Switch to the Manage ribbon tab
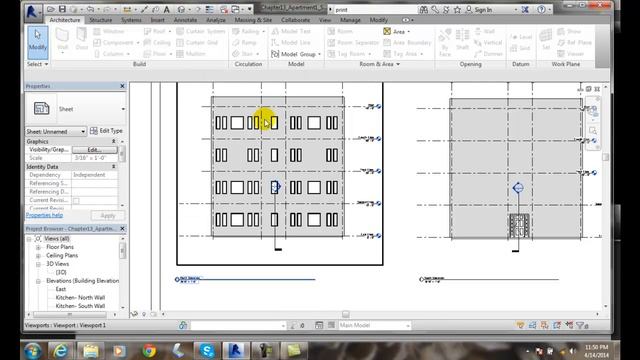The width and height of the screenshot is (640, 360). 350,20
